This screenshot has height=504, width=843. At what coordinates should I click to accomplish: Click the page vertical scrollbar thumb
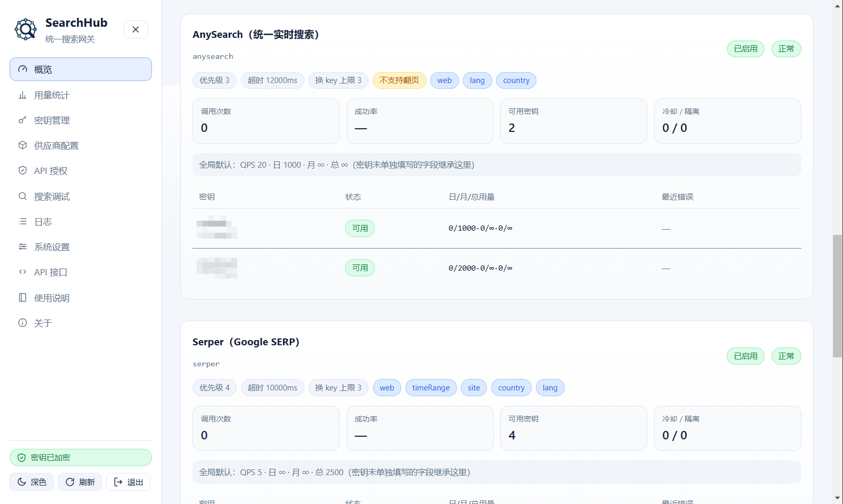click(x=838, y=296)
